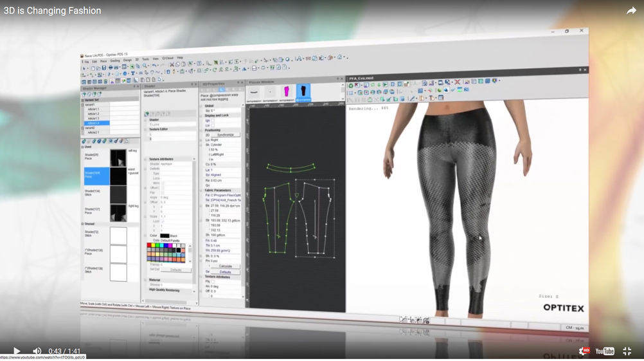
Task: Click the green play simulation icon in 3D toolbar
Action: click(x=385, y=84)
